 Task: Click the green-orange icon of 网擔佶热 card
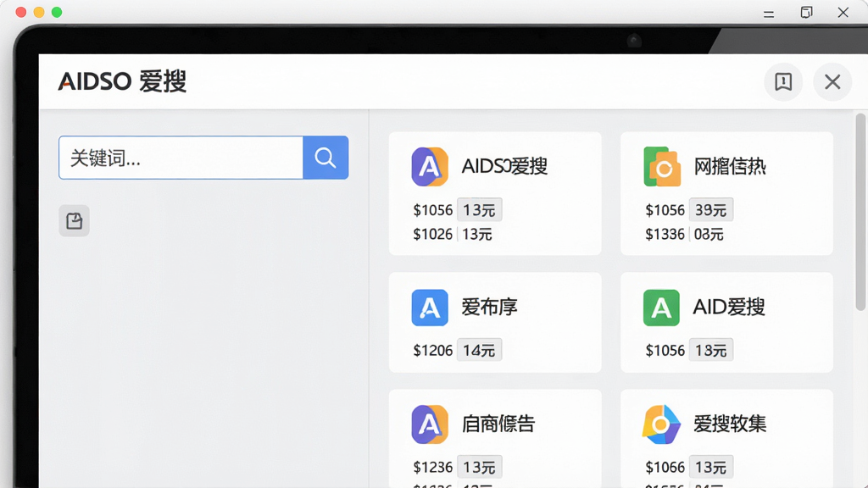click(x=662, y=167)
